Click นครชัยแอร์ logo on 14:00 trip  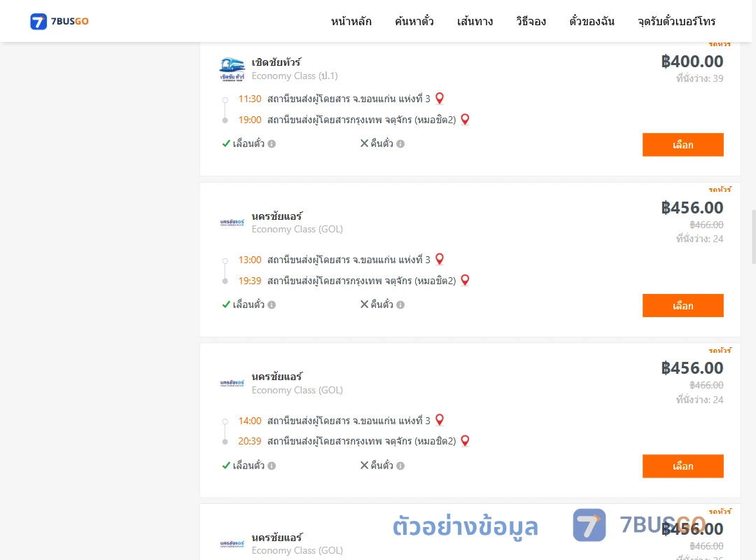(232, 384)
